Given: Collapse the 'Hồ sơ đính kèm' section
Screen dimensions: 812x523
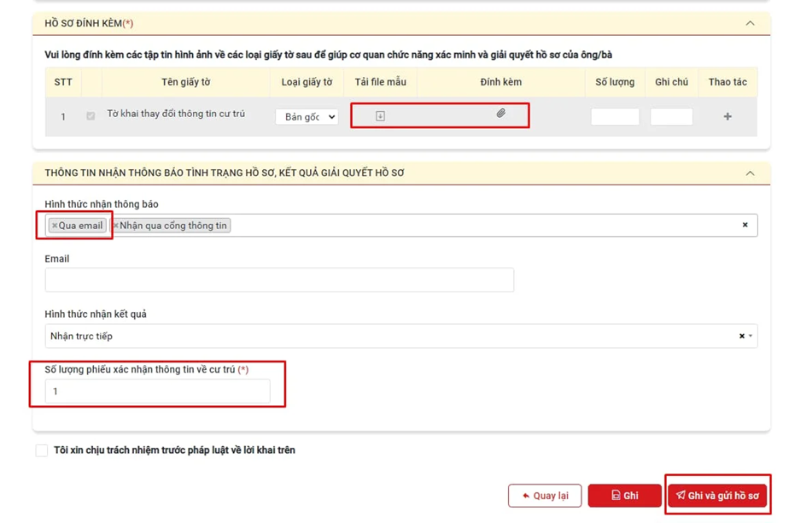Looking at the screenshot, I should click(x=750, y=23).
